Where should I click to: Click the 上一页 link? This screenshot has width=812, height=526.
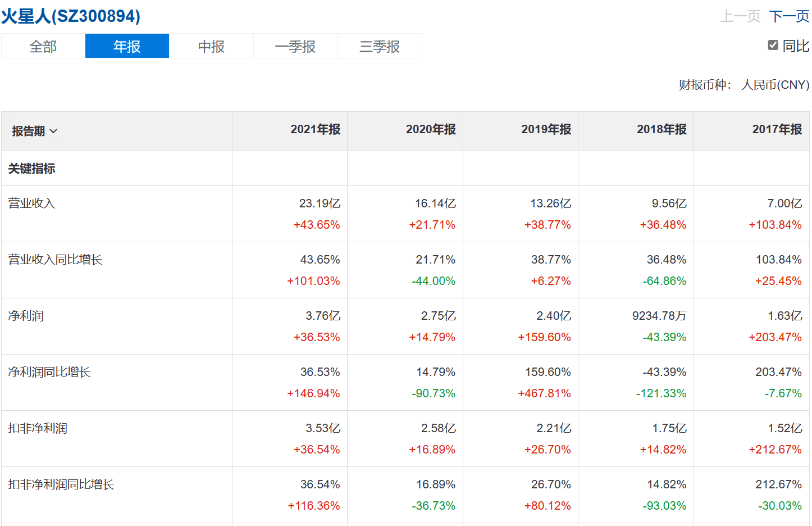point(740,16)
